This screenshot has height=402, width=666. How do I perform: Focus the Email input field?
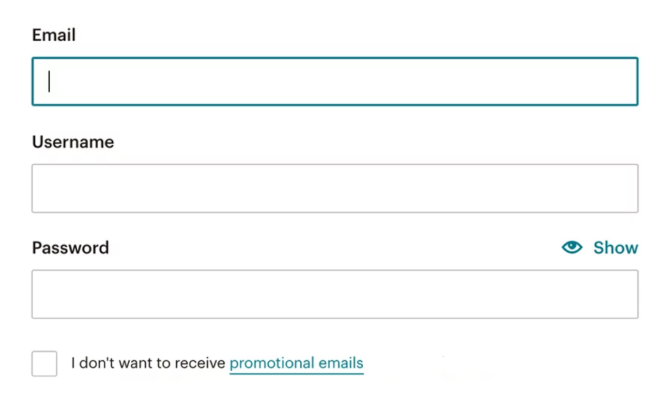click(335, 81)
